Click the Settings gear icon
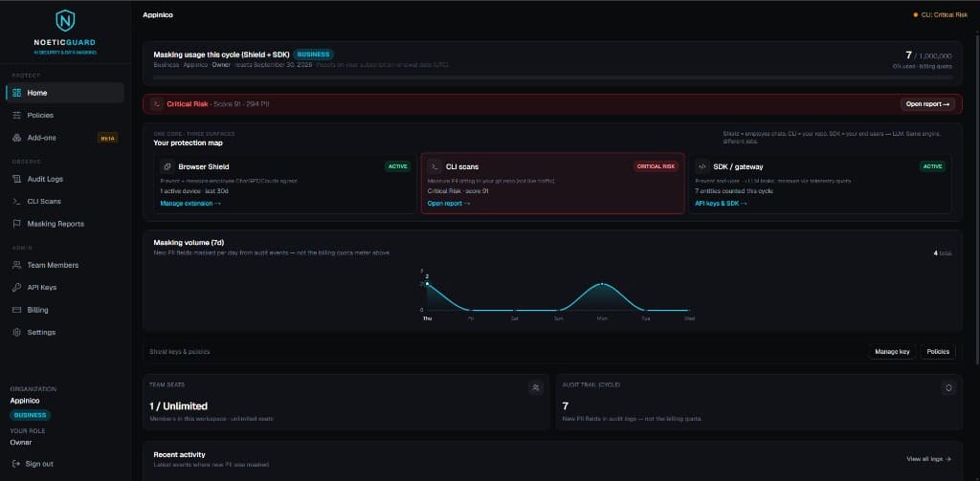 tap(17, 333)
